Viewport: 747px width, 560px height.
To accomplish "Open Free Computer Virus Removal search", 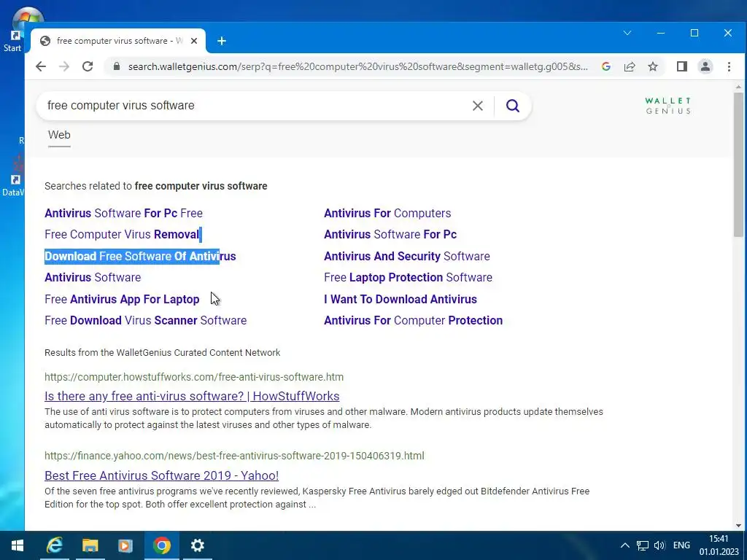I will pyautogui.click(x=122, y=234).
